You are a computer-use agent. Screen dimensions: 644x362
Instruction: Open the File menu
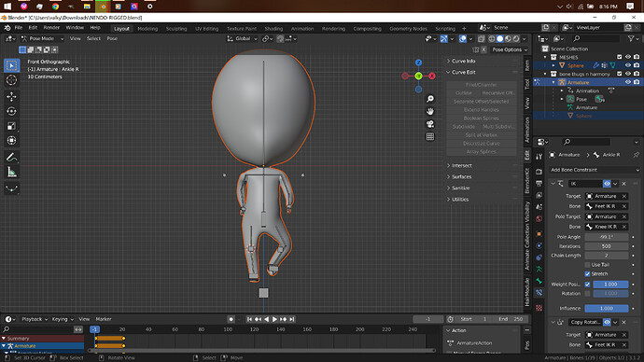[x=19, y=28]
